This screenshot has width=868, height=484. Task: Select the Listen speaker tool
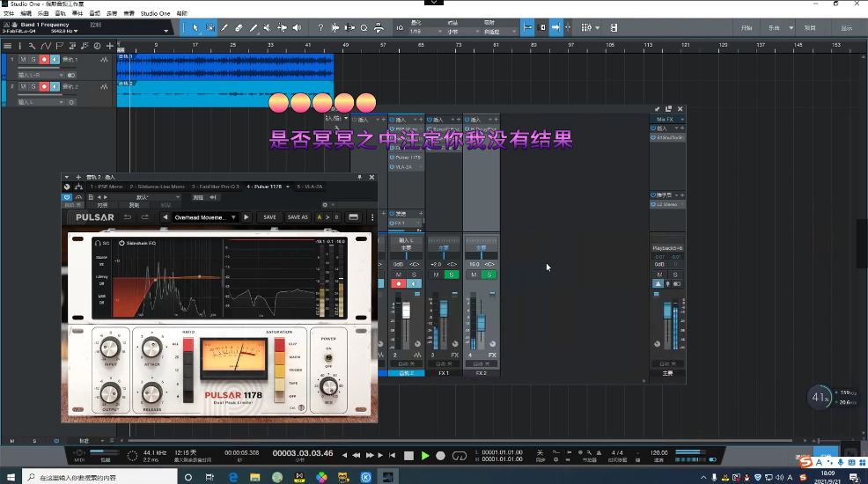click(x=297, y=28)
